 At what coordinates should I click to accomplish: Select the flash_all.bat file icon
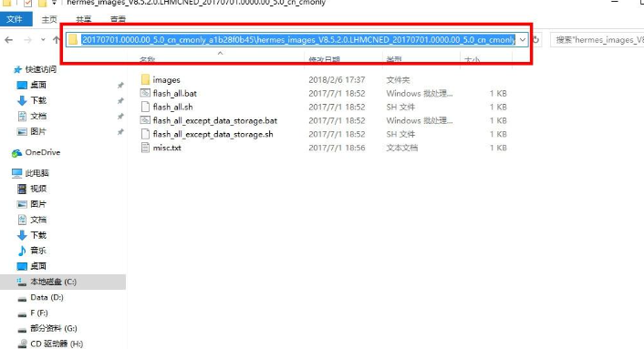tap(145, 93)
